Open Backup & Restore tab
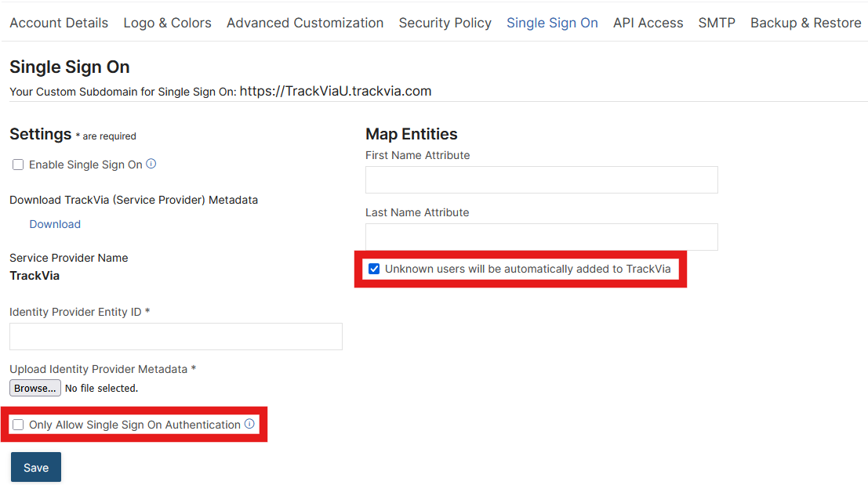The width and height of the screenshot is (868, 485). (805, 23)
